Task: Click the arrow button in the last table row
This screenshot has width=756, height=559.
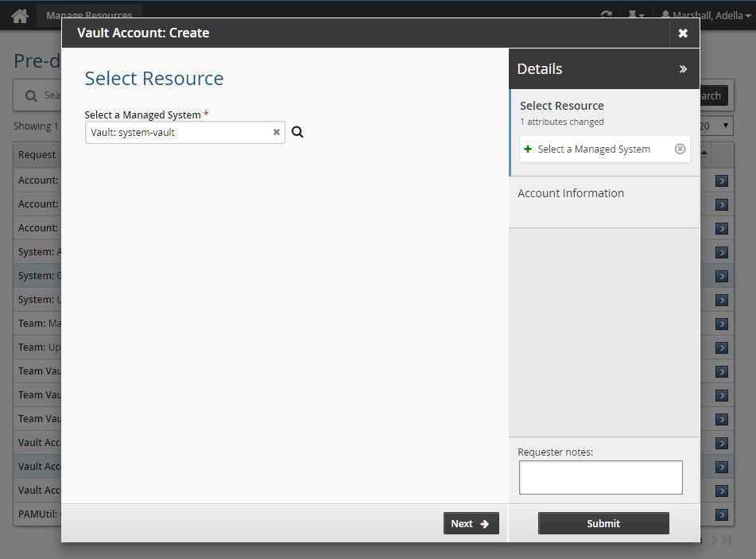Action: [x=721, y=514]
